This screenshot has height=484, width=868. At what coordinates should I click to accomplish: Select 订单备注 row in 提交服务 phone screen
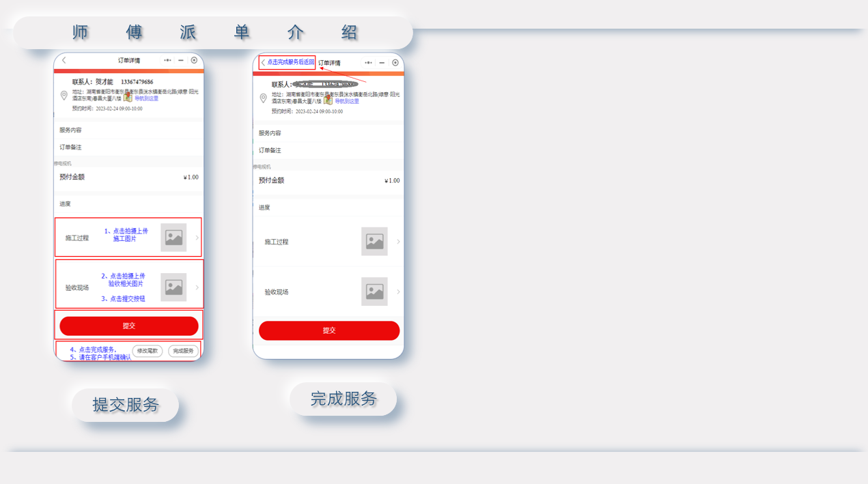pyautogui.click(x=128, y=147)
